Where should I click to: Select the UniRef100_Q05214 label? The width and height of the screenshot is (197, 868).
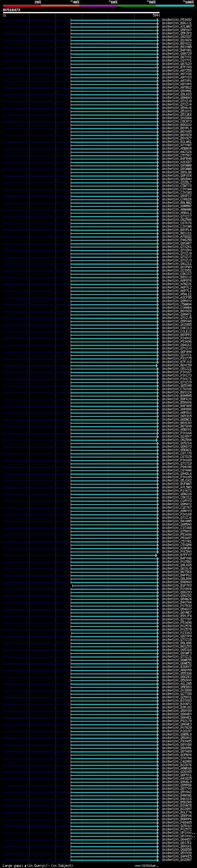[177, 443]
